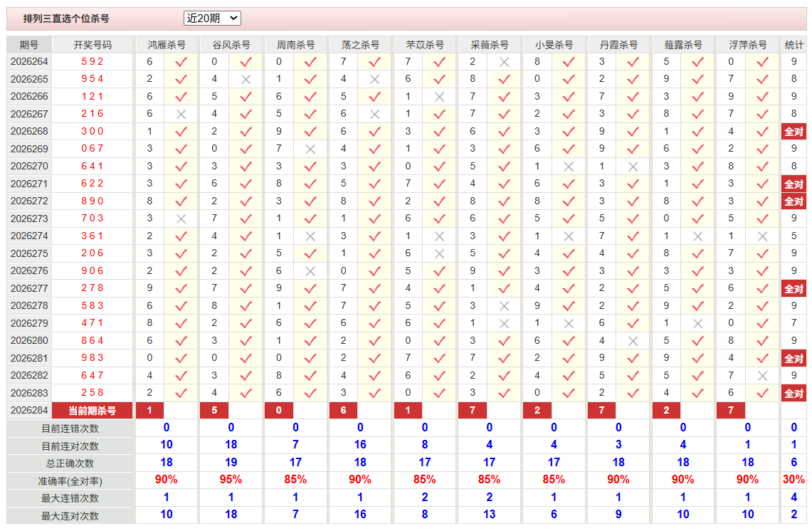Click the winning number 9 5 4
This screenshot has height=531, width=812.
point(93,79)
